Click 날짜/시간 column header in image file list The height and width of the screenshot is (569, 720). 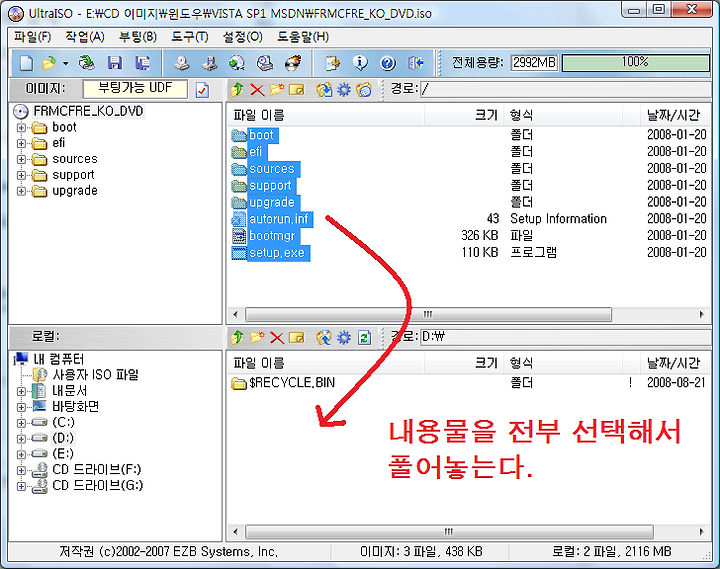[x=673, y=115]
